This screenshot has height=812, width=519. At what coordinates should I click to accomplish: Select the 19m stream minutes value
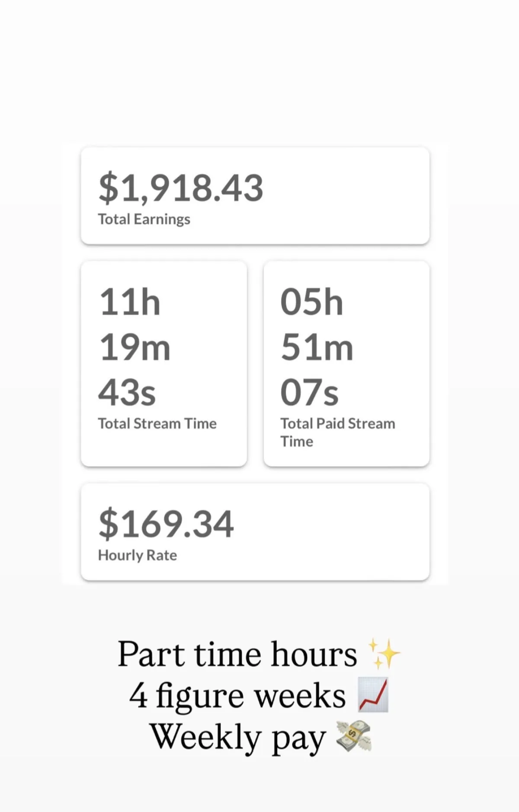[x=135, y=347]
